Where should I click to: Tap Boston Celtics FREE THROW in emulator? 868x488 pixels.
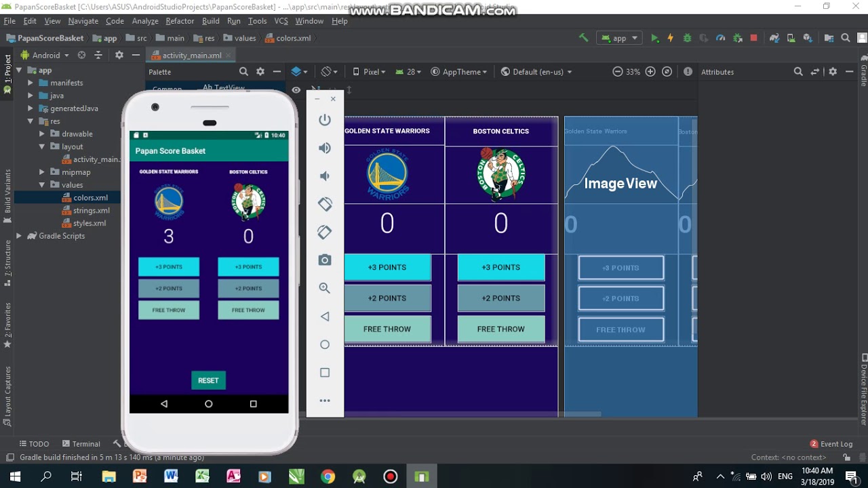(x=248, y=310)
